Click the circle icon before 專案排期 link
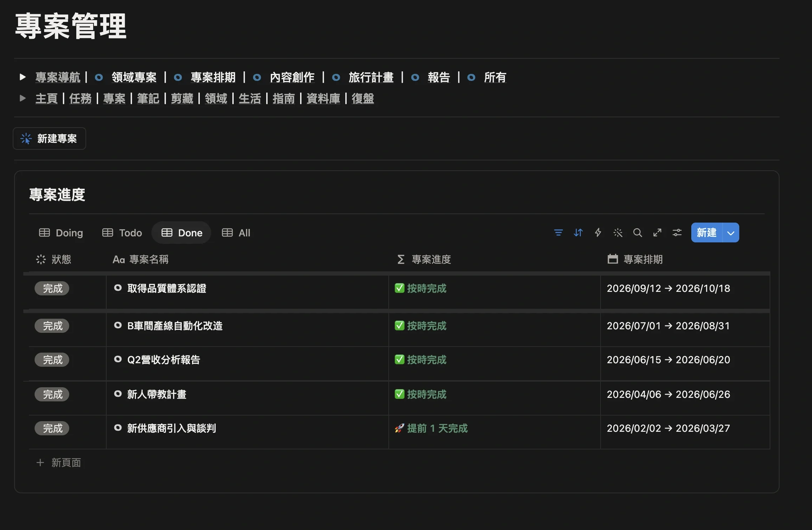The height and width of the screenshot is (530, 812). [178, 77]
